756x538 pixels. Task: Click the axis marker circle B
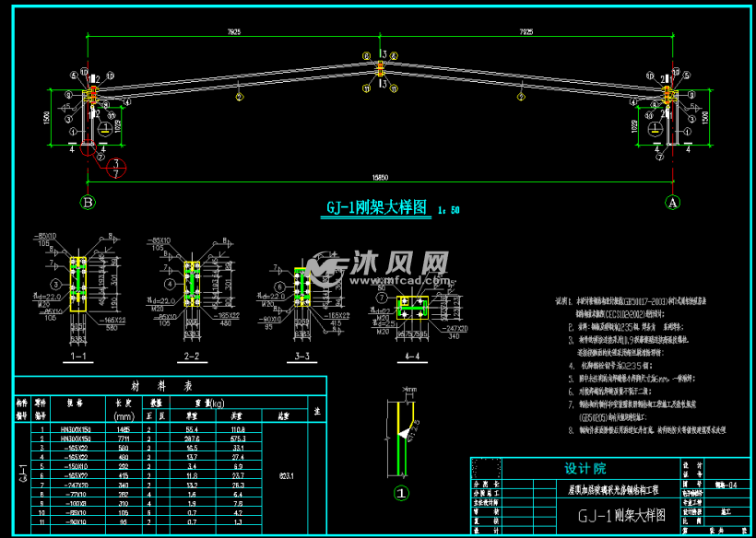click(x=89, y=201)
